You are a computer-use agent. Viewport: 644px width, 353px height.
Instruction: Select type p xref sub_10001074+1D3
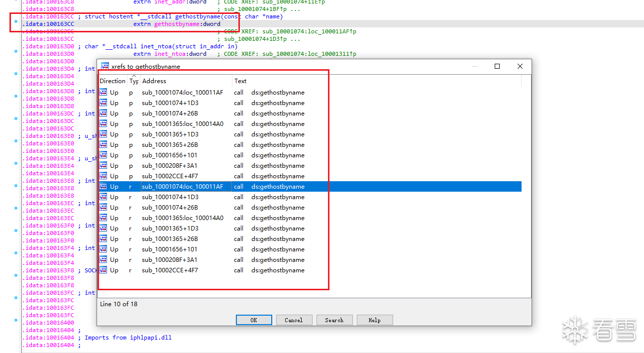pos(170,103)
